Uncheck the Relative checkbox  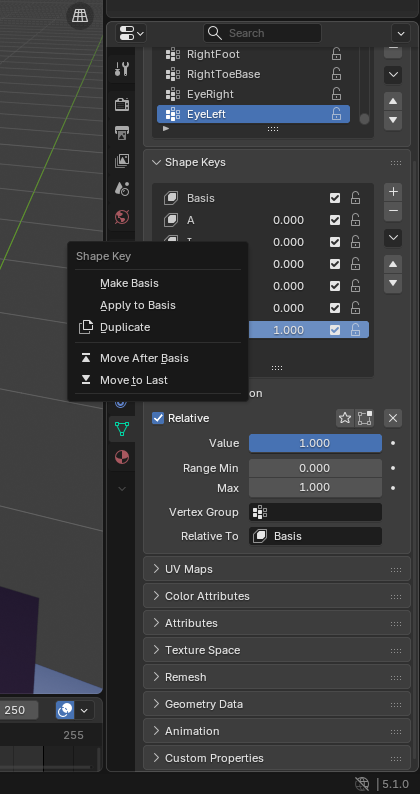158,418
